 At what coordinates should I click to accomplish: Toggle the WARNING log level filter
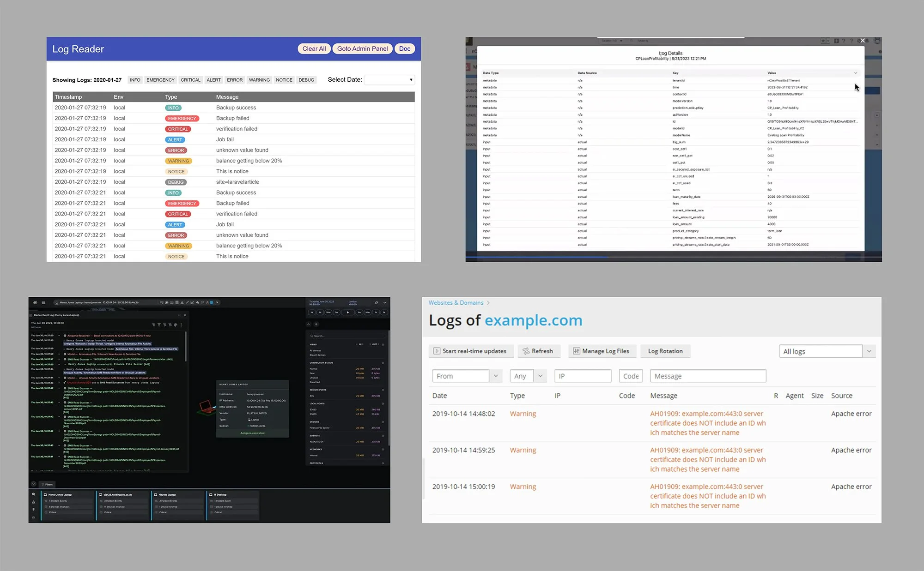(x=259, y=80)
